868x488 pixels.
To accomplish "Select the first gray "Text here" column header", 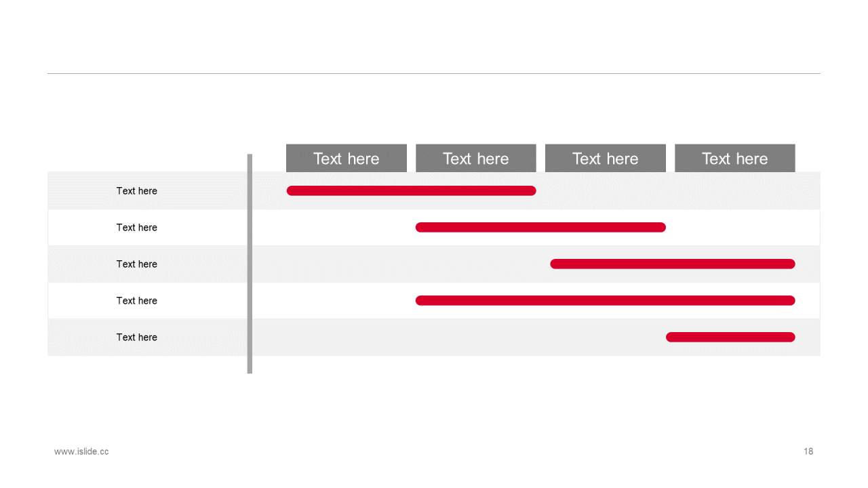I will coord(347,158).
